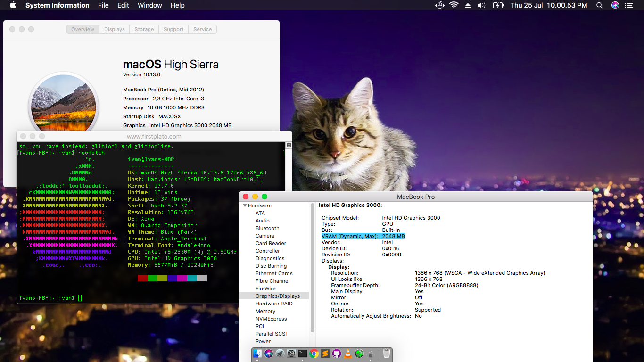Viewport: 644px width, 362px height.
Task: Click the volume icon in menu bar
Action: click(x=481, y=5)
